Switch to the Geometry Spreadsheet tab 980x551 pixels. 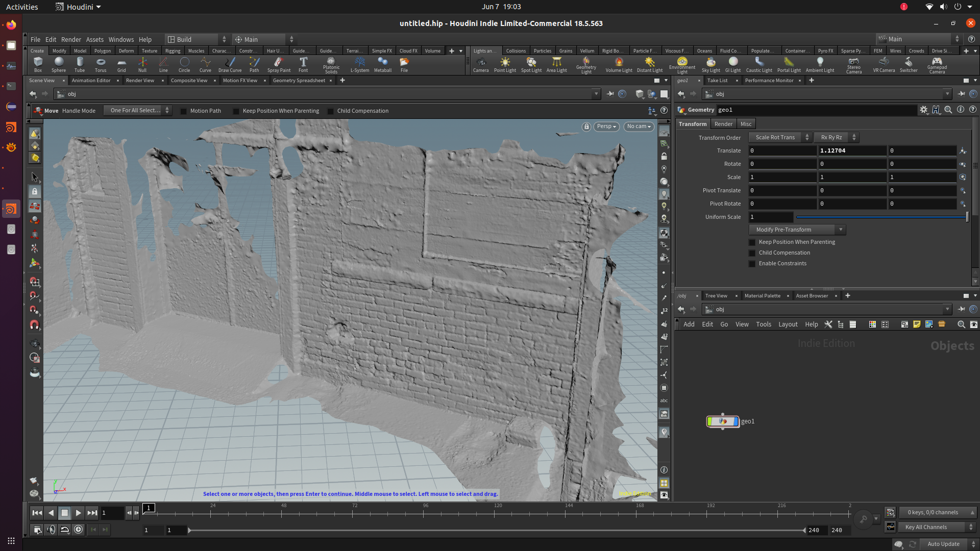[299, 80]
